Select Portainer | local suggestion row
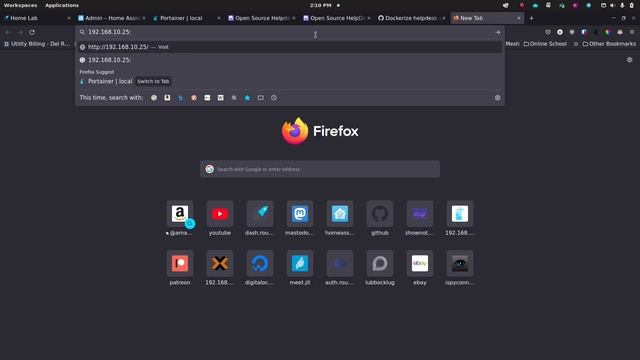This screenshot has height=360, width=640. point(290,81)
